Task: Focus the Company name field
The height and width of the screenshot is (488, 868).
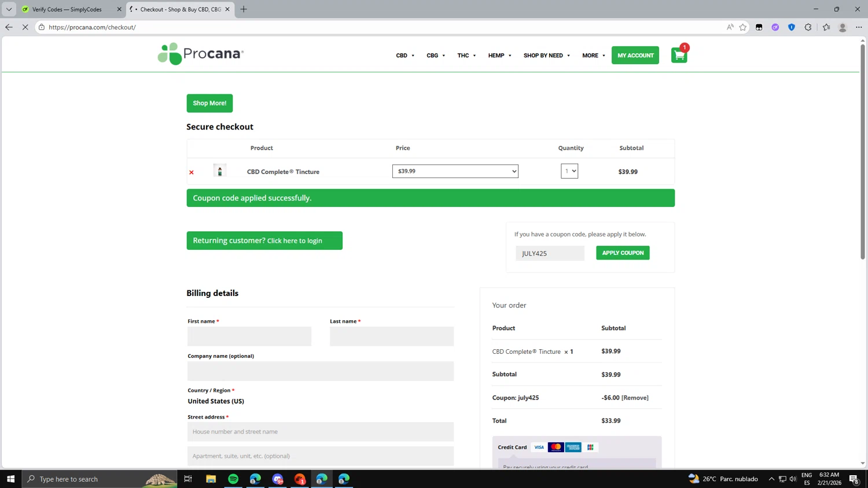Action: [321, 371]
